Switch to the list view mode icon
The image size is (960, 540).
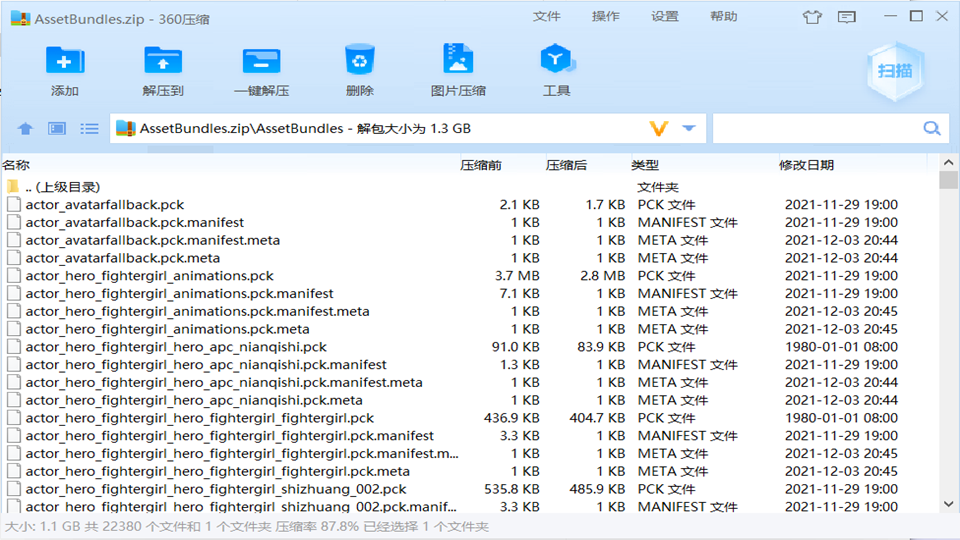click(x=90, y=129)
